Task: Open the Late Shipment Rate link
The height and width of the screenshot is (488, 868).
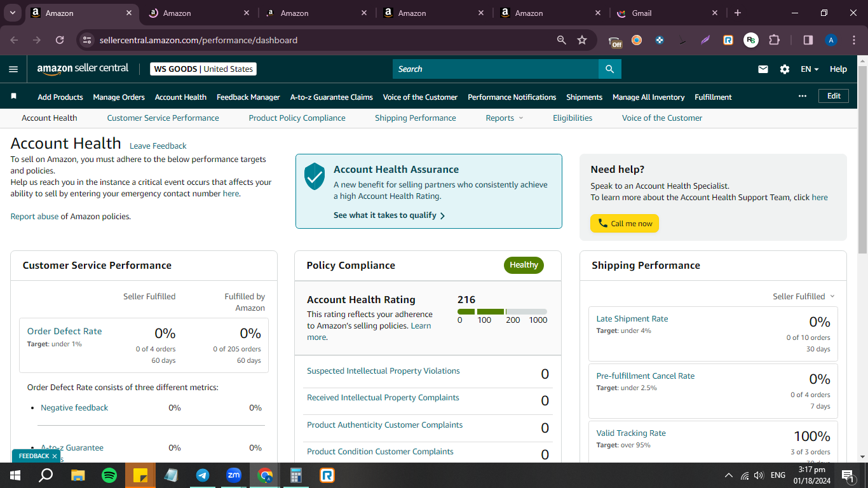Action: click(x=632, y=319)
